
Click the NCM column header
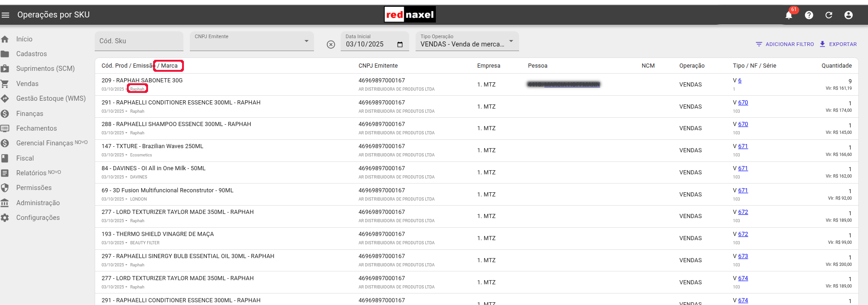coord(648,66)
